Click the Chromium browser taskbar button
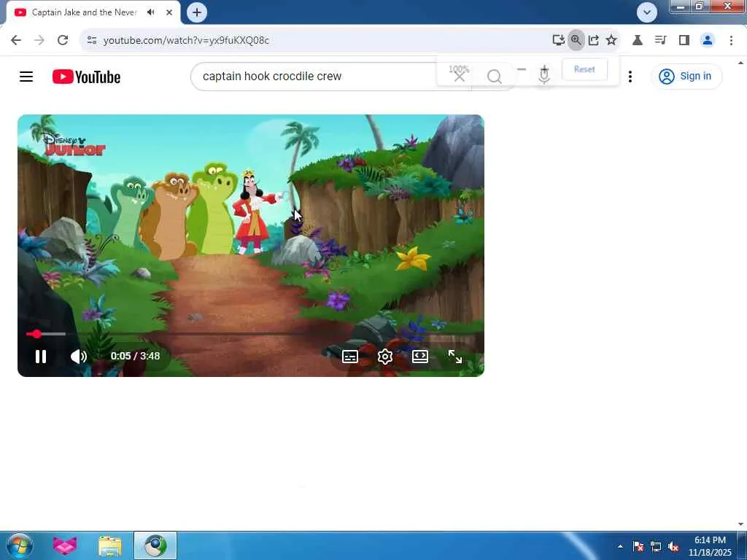Image resolution: width=747 pixels, height=560 pixels. click(155, 545)
